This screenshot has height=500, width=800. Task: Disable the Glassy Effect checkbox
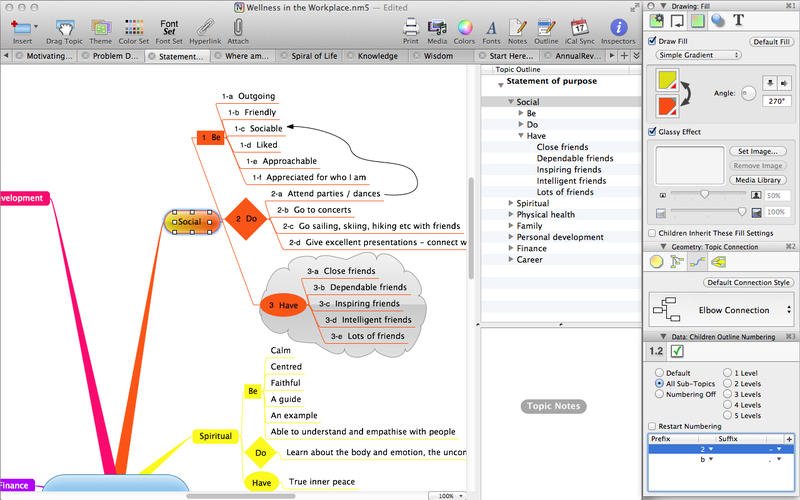653,131
